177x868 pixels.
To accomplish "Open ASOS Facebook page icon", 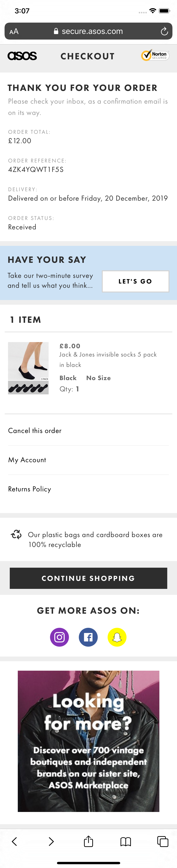I will click(88, 637).
